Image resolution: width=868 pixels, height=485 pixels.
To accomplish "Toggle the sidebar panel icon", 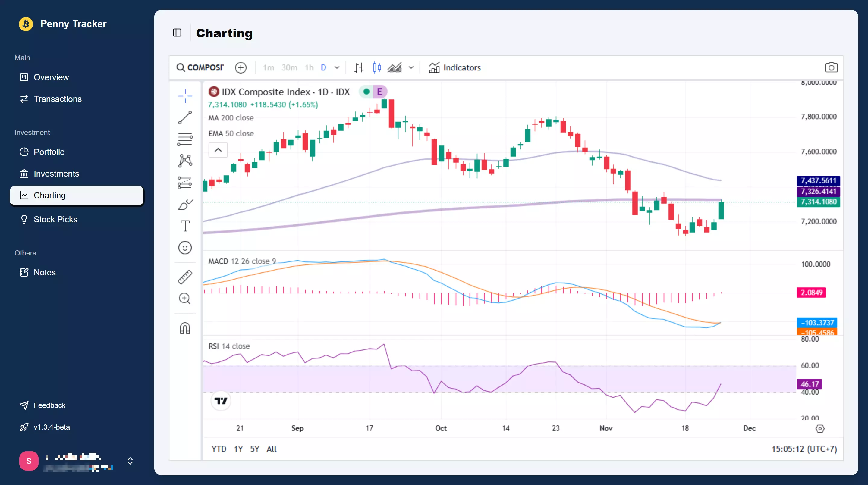I will click(177, 33).
